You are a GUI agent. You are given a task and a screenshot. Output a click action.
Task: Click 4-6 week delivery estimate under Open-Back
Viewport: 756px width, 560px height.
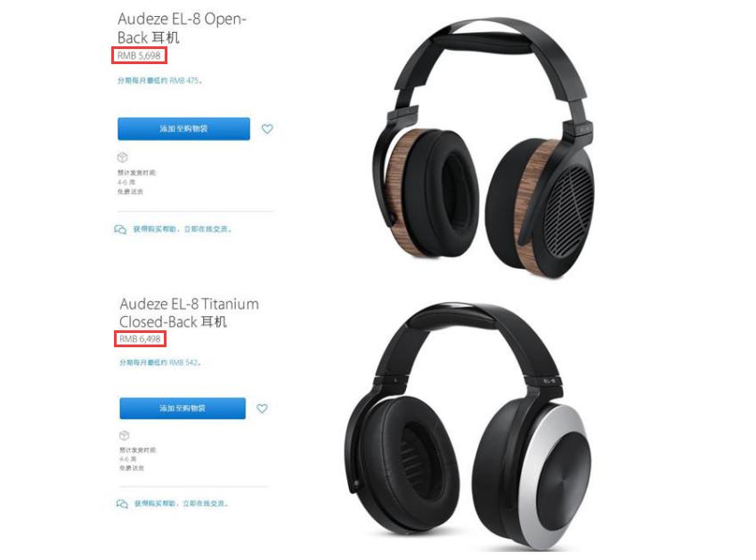(x=126, y=183)
